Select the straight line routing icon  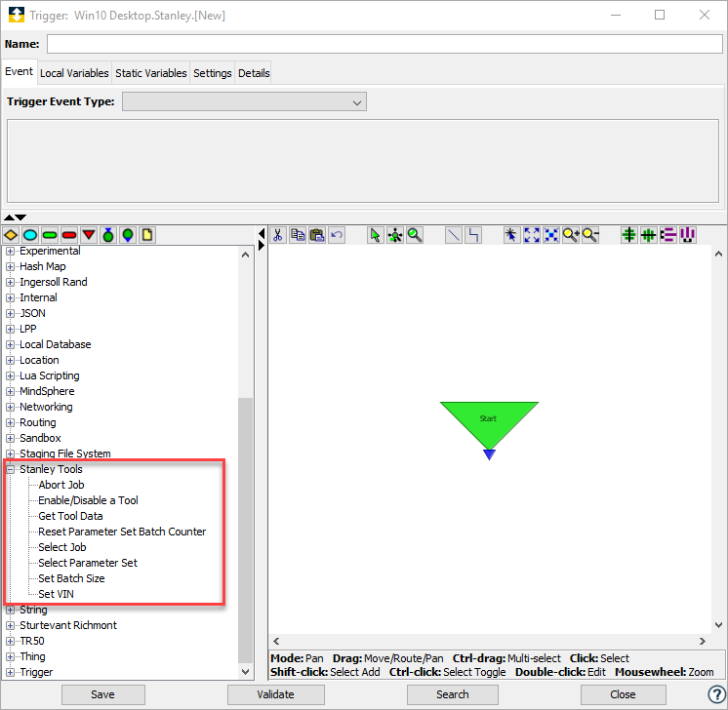[x=454, y=235]
